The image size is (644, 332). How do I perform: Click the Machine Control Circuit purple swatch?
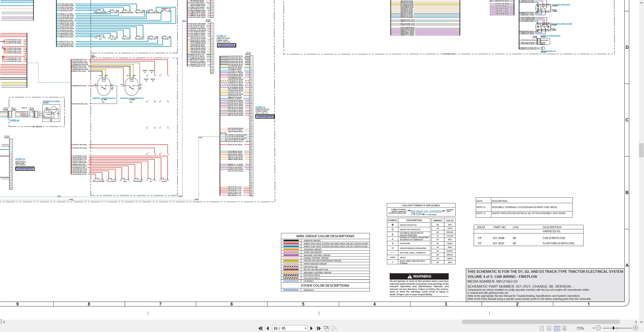pos(291,255)
